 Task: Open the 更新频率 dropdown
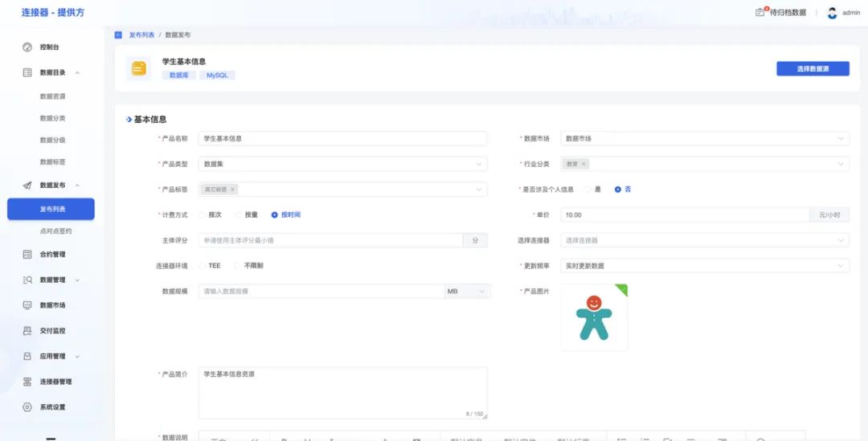pos(704,266)
